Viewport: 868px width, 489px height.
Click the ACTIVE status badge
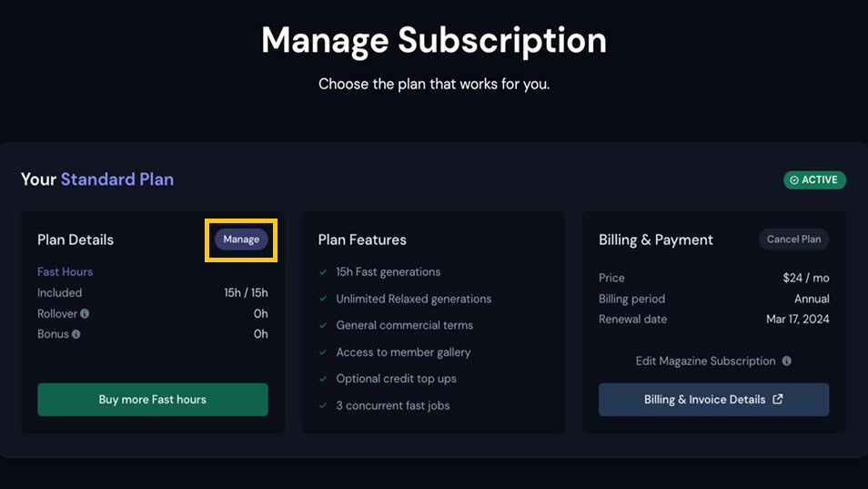(x=814, y=179)
